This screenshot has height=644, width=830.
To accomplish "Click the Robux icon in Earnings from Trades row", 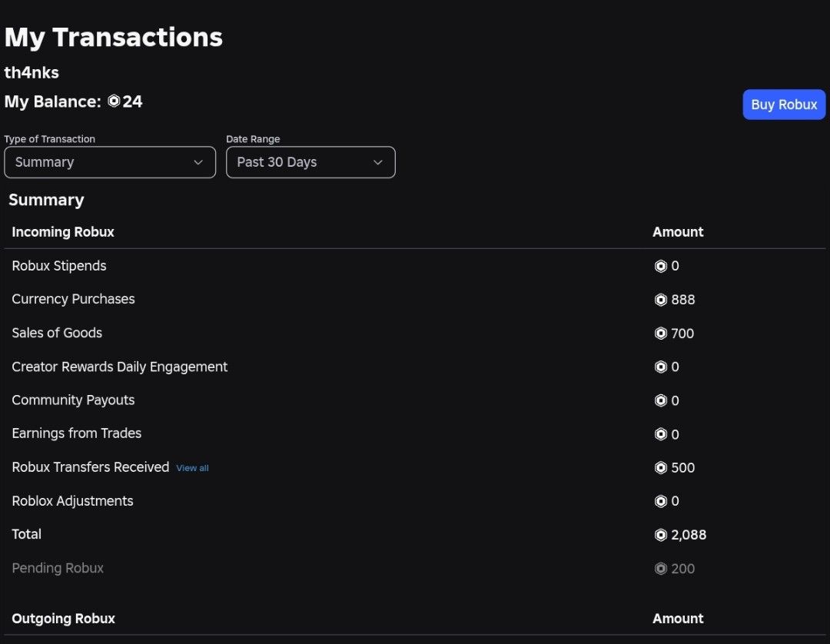I will click(x=661, y=434).
